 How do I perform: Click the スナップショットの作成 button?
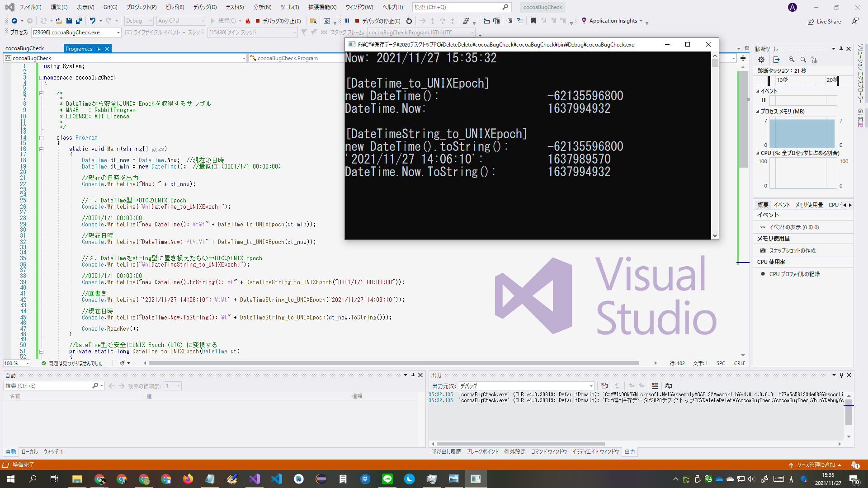point(793,250)
